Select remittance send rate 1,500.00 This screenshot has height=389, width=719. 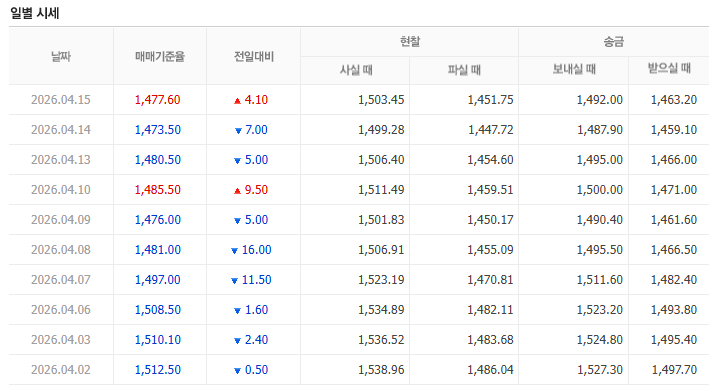[599, 189]
